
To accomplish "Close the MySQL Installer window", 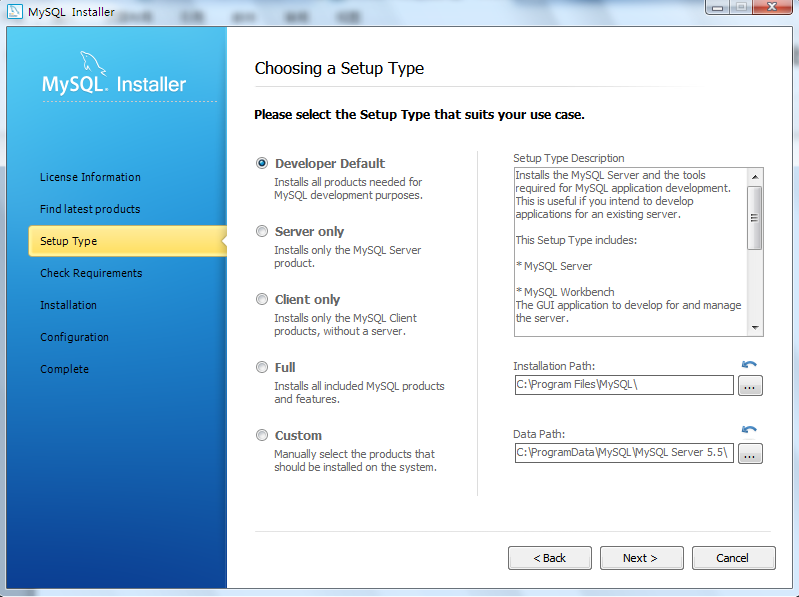I will (x=772, y=7).
